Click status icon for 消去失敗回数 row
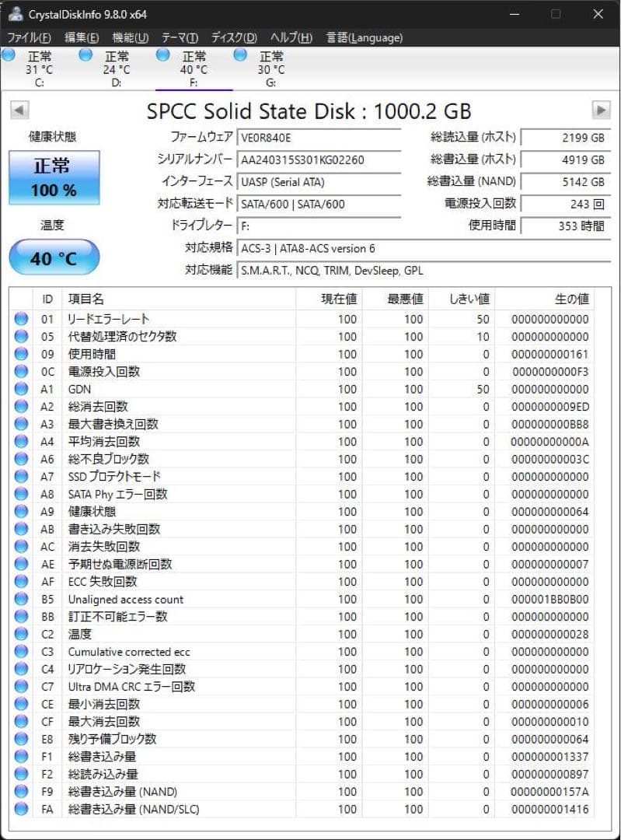 pyautogui.click(x=22, y=547)
